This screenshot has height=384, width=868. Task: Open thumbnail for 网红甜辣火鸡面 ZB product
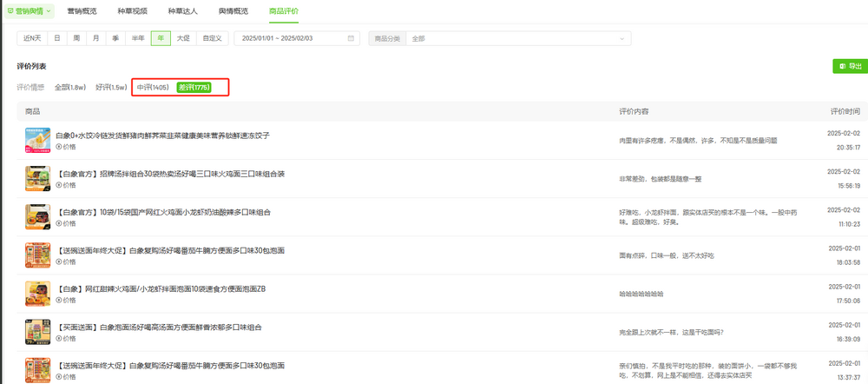click(37, 294)
